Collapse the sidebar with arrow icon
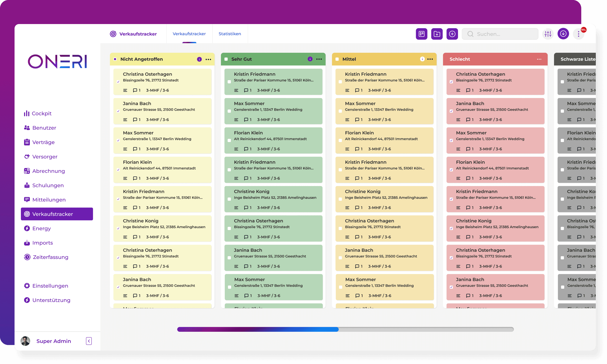The width and height of the screenshot is (607, 364). tap(89, 341)
